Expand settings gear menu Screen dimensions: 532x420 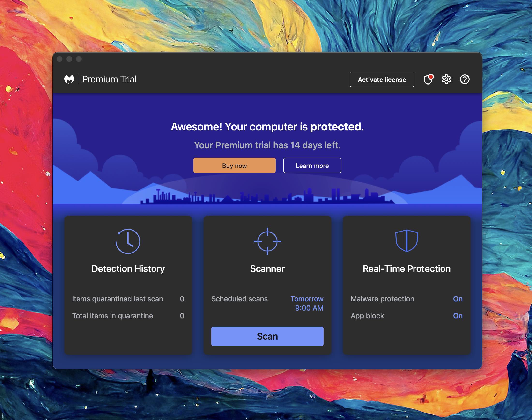point(446,79)
